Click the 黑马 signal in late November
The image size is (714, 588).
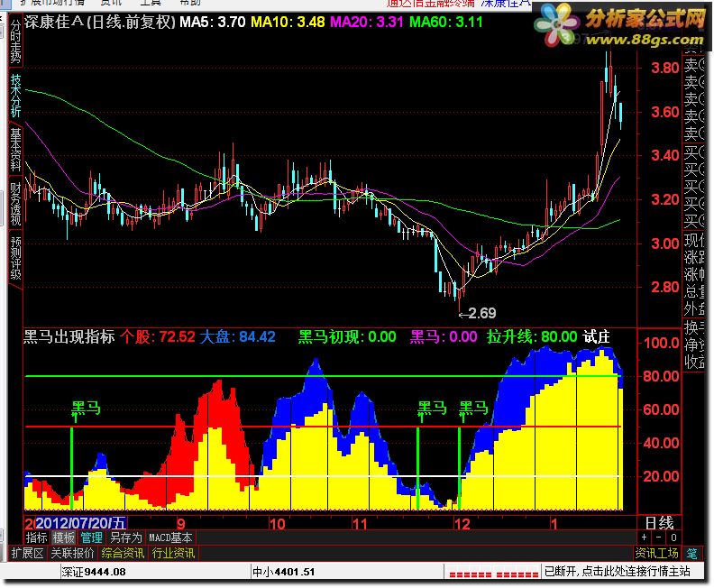432,409
